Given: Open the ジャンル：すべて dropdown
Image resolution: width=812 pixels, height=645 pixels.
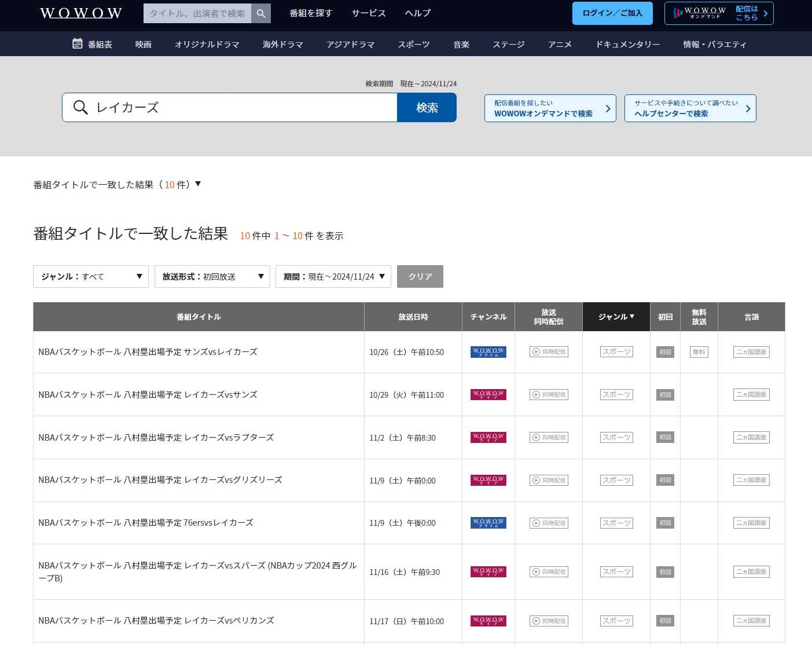Looking at the screenshot, I should [x=91, y=277].
